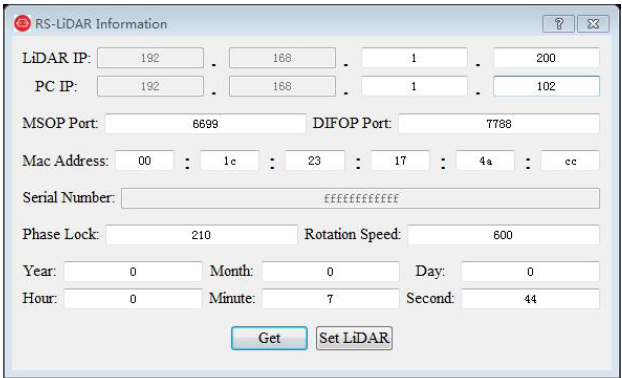Edit LiDAR IP last octet 200
The width and height of the screenshot is (622, 378).
pyautogui.click(x=546, y=58)
